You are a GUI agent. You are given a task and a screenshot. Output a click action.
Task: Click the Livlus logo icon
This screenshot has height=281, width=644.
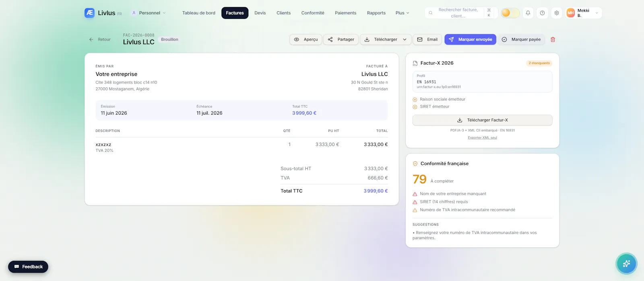coord(89,13)
